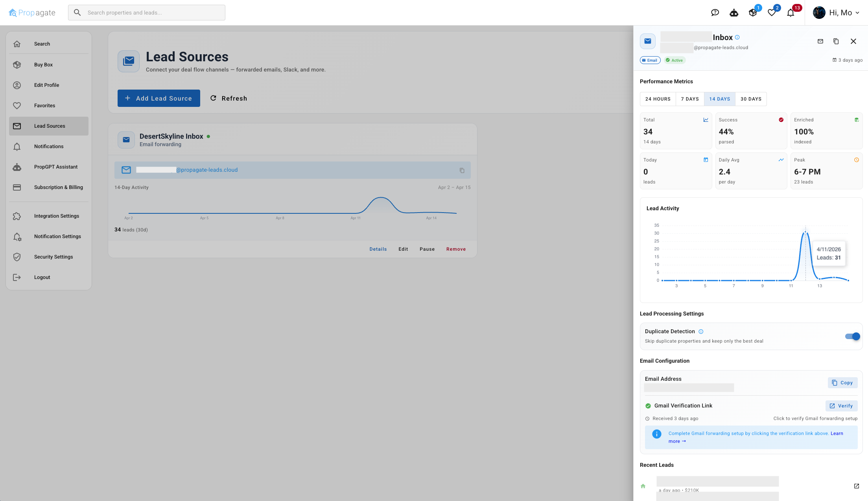This screenshot has width=868, height=501.
Task: Select the 24 HOURS metrics tab
Action: 658,99
